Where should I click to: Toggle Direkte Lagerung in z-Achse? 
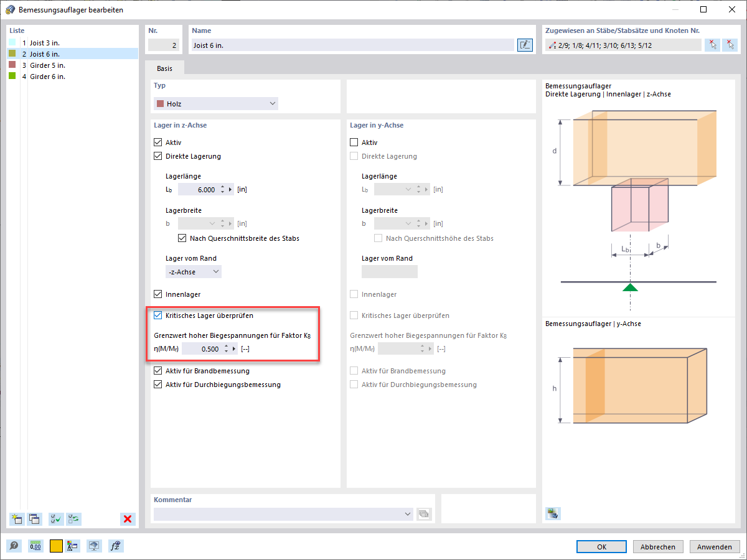[x=157, y=156]
